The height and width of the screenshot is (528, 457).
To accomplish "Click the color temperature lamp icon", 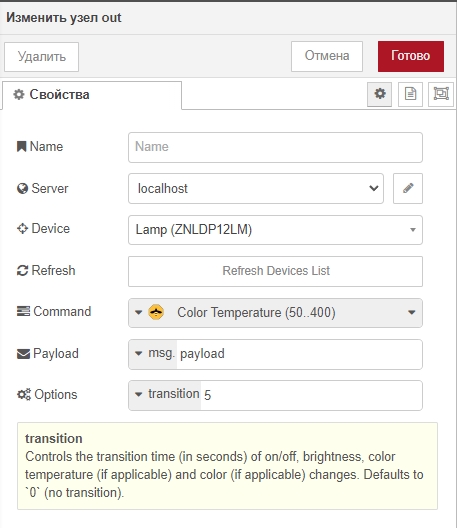I will (x=156, y=312).
